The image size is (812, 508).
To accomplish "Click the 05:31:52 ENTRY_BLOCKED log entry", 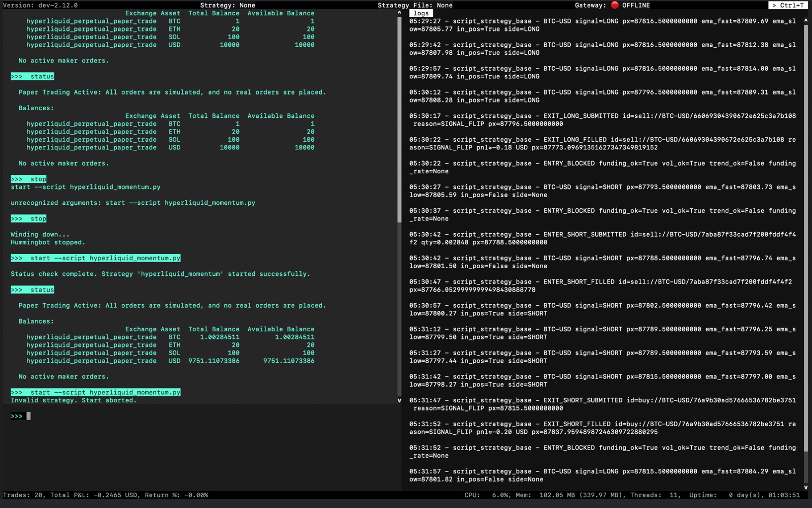I will pyautogui.click(x=602, y=452).
